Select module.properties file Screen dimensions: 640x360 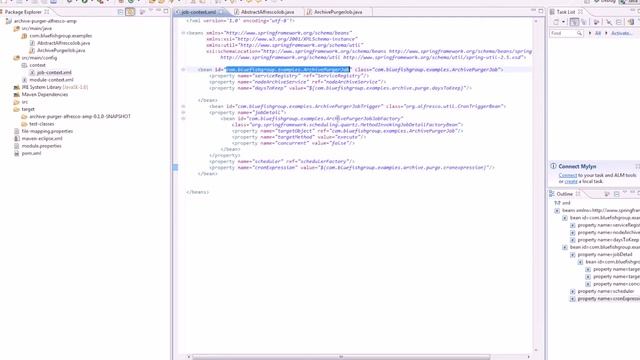pyautogui.click(x=41, y=146)
